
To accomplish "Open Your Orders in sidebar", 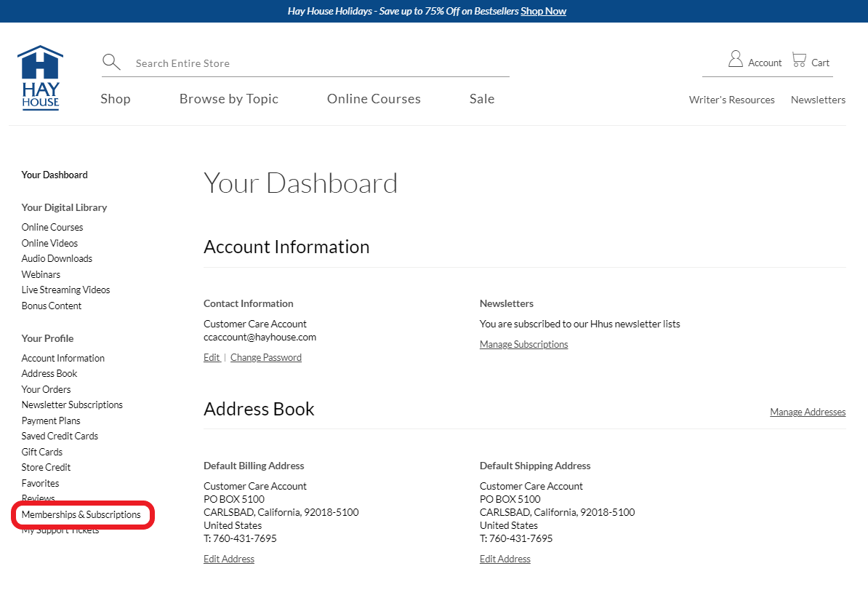I will pos(46,389).
